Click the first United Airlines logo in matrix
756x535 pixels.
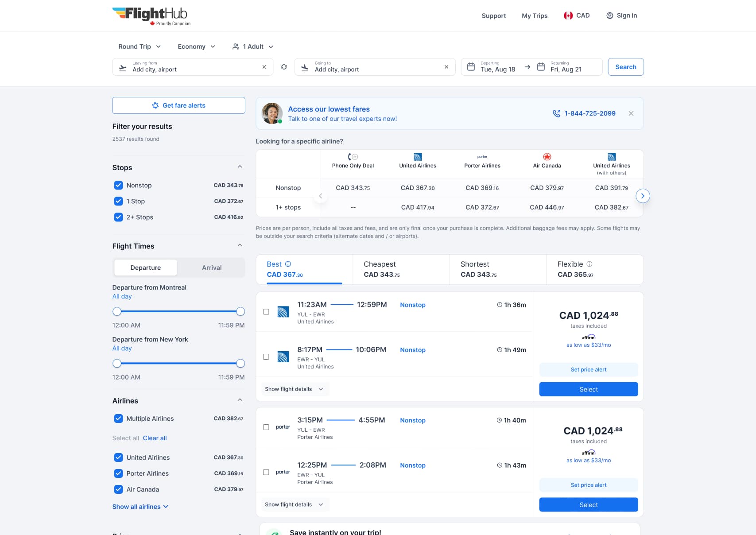[x=418, y=157]
